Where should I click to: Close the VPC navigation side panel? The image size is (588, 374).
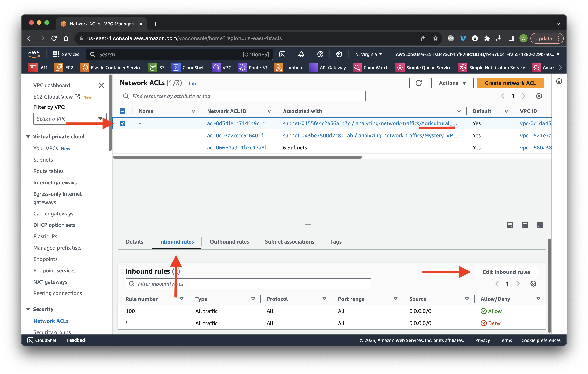[101, 86]
